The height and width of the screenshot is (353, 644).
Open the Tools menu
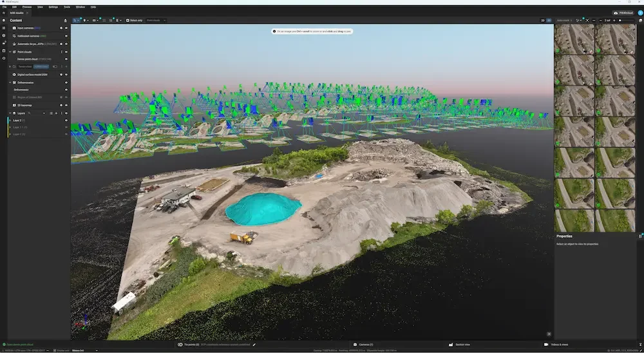tap(67, 7)
